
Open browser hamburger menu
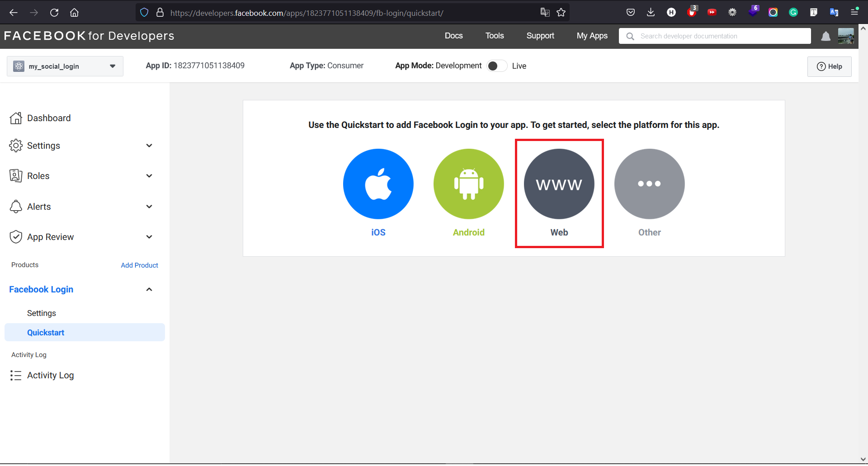(854, 13)
